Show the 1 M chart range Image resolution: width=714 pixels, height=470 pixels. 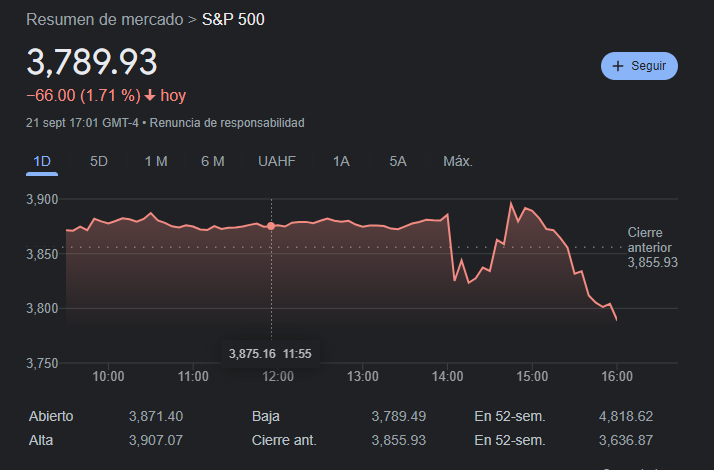155,161
